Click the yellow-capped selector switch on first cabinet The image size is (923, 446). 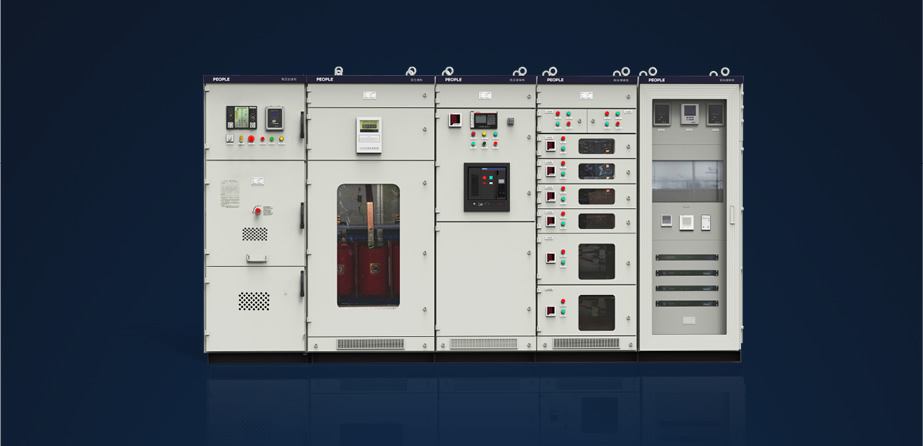[241, 139]
